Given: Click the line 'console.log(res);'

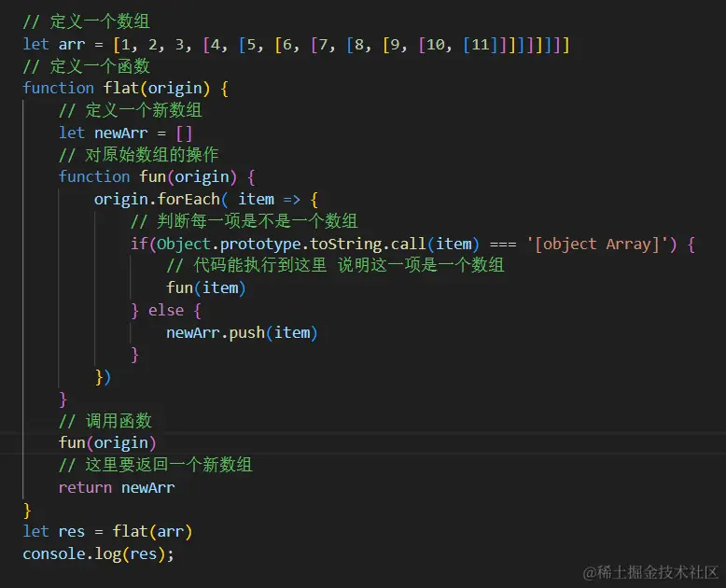Looking at the screenshot, I should click(98, 553).
